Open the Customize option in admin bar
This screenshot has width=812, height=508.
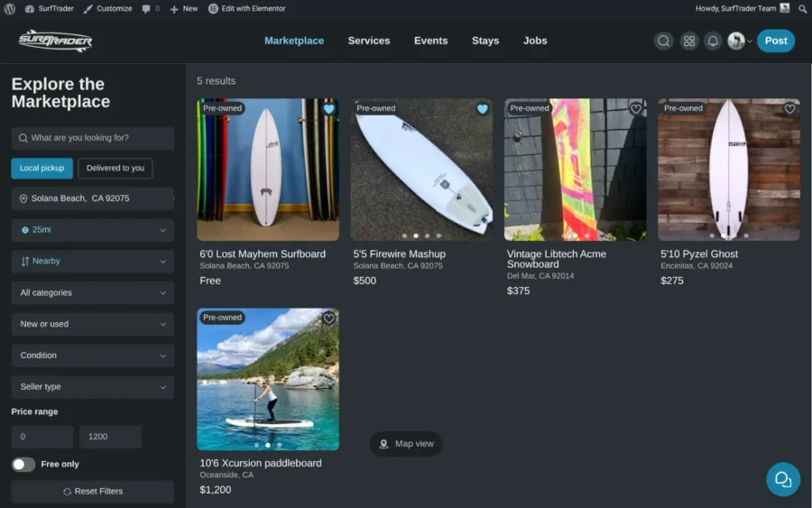click(107, 9)
